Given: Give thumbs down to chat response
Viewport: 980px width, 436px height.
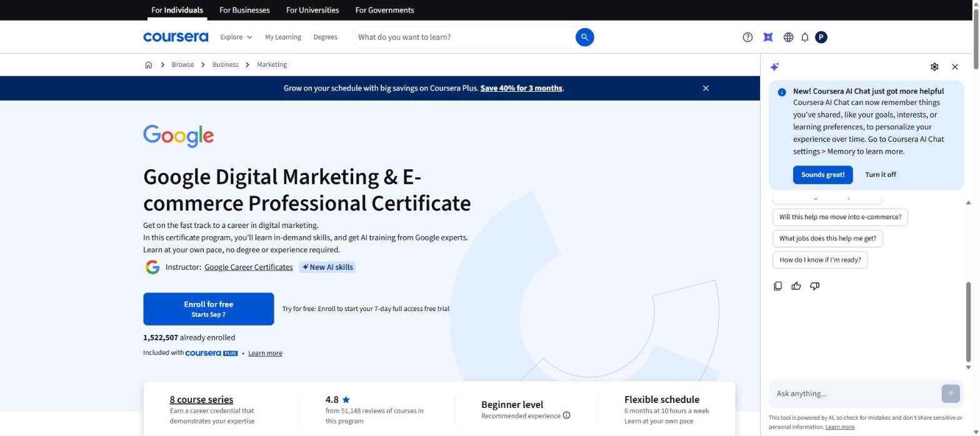Looking at the screenshot, I should point(815,286).
